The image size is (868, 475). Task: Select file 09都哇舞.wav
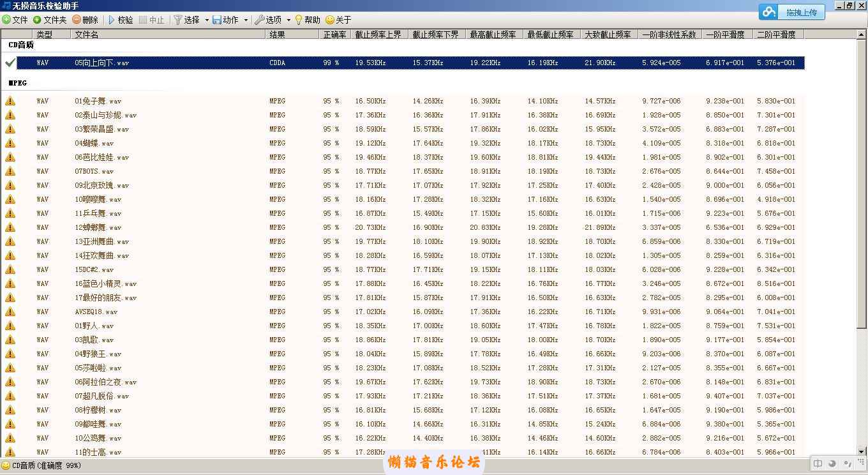tap(98, 424)
